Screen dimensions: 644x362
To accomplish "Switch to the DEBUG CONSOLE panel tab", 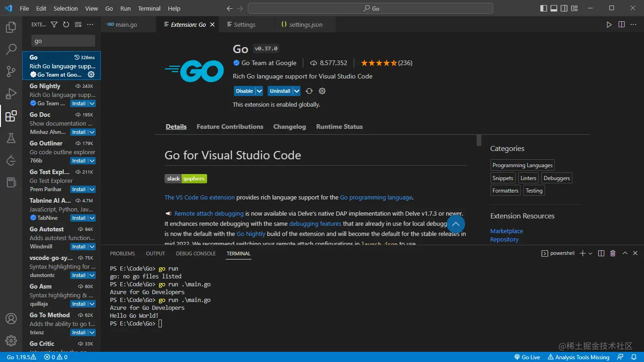I will [x=196, y=253].
